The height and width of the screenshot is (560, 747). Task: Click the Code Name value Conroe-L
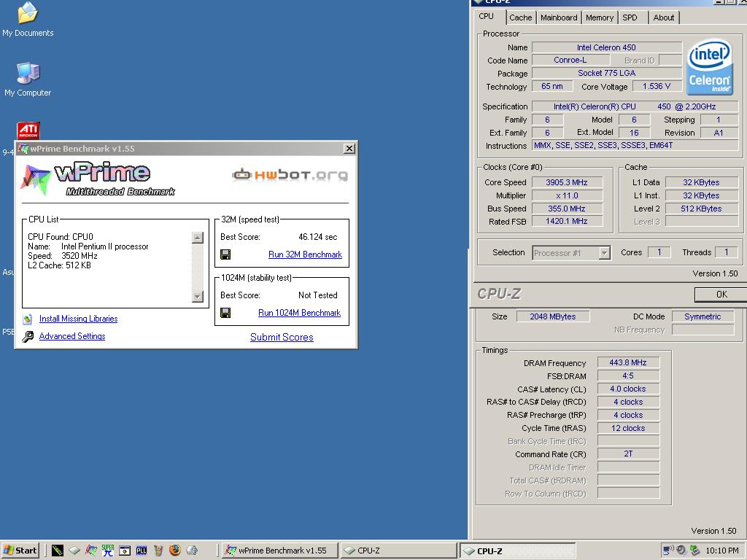(x=570, y=60)
